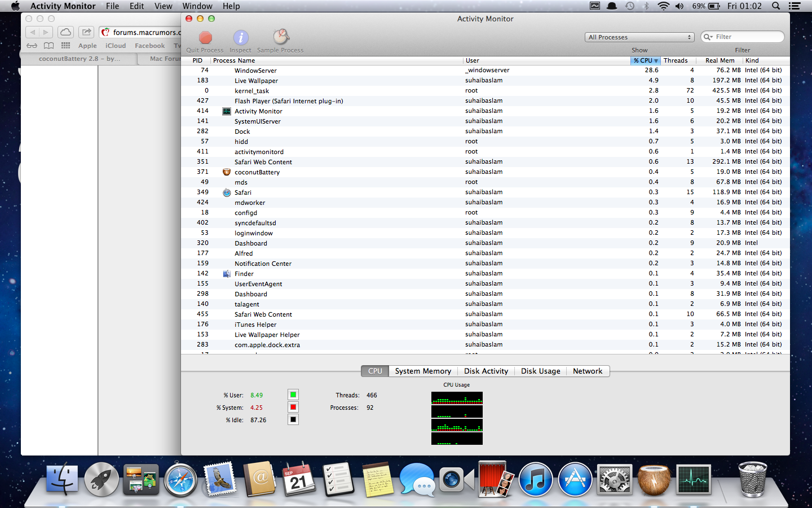Click iCloud bookmark in Safari window

pyautogui.click(x=116, y=46)
